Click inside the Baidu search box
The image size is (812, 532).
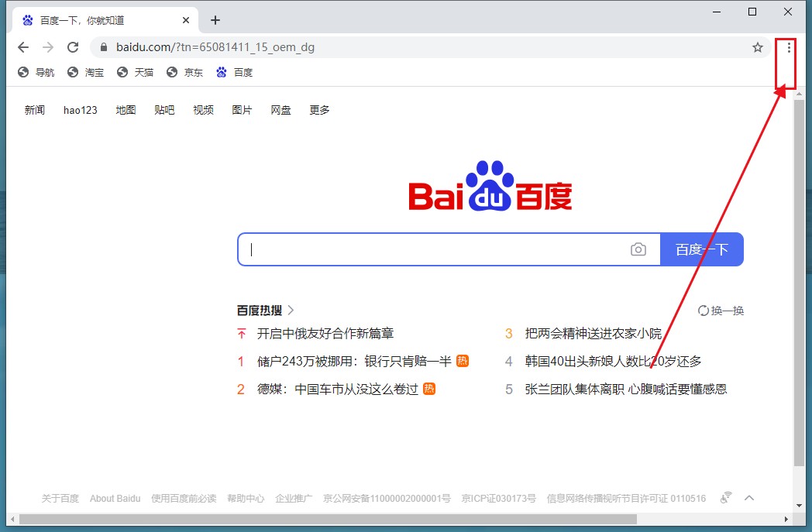[434, 249]
